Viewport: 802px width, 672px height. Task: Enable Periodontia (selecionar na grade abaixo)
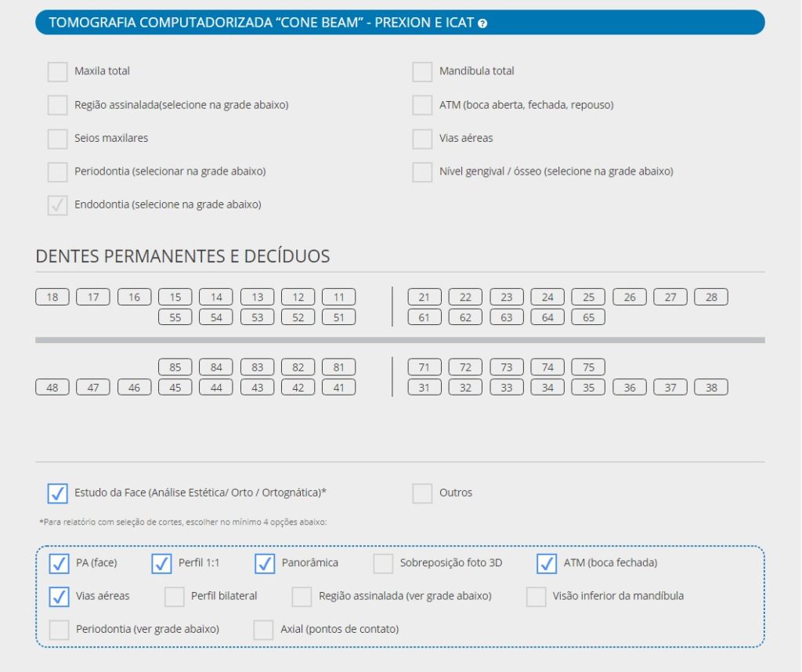[x=57, y=172]
